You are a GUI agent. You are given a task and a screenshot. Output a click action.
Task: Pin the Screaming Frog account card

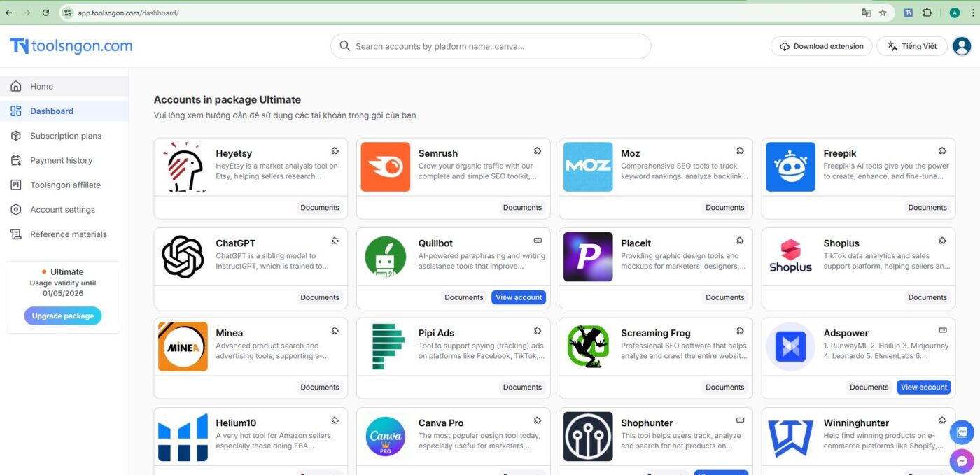740,330
